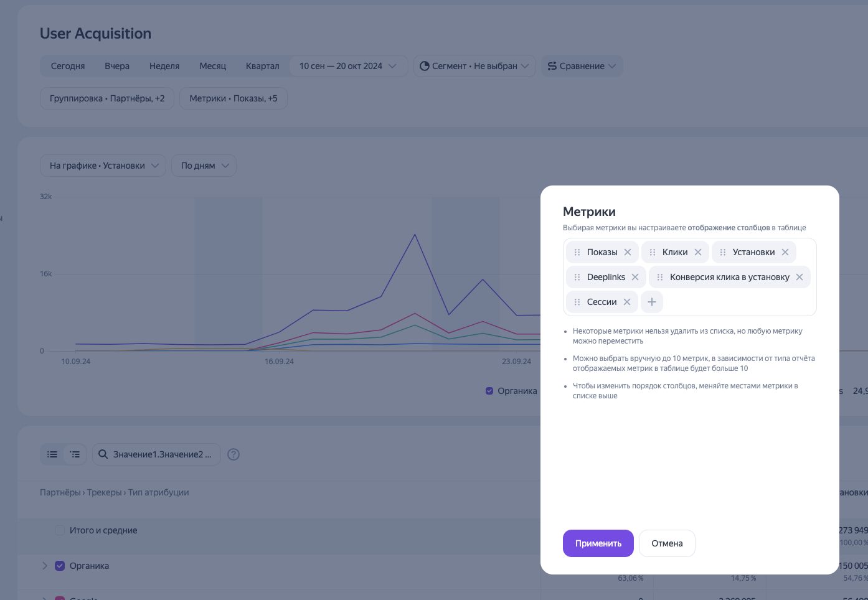
Task: Add a new metric with plus icon
Action: [x=652, y=302]
